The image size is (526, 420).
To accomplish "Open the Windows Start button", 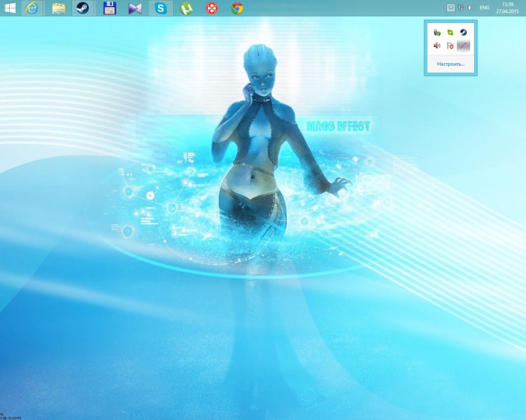I will (10, 8).
